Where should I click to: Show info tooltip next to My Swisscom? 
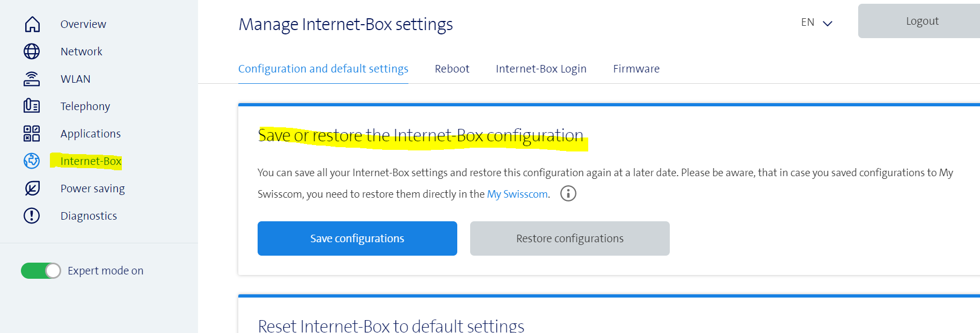tap(568, 193)
